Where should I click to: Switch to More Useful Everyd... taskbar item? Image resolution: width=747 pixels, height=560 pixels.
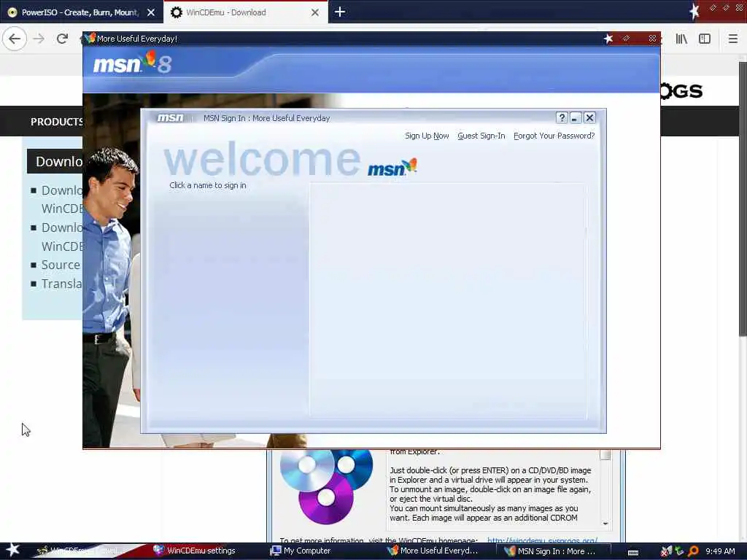433,551
